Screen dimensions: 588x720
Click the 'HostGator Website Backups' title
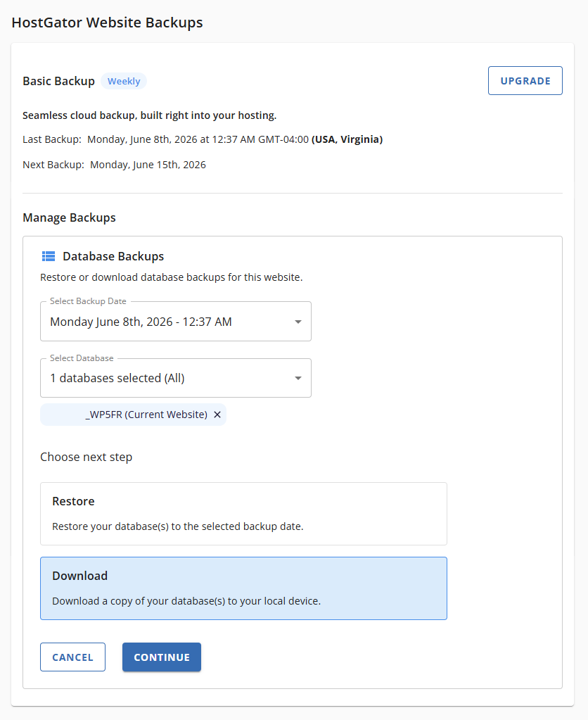click(x=107, y=23)
